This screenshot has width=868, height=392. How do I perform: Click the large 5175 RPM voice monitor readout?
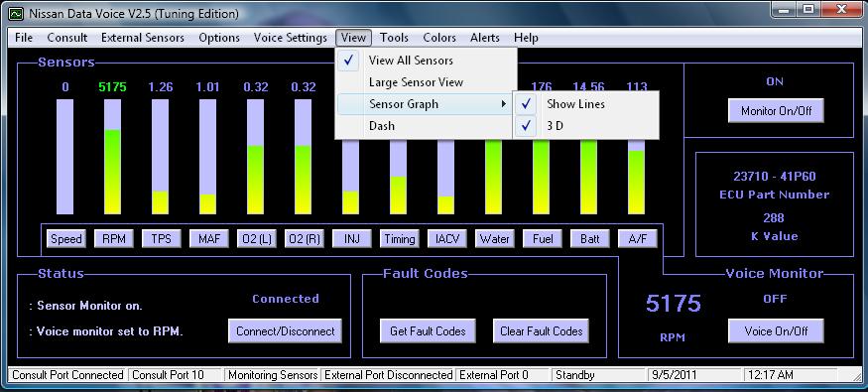(674, 304)
